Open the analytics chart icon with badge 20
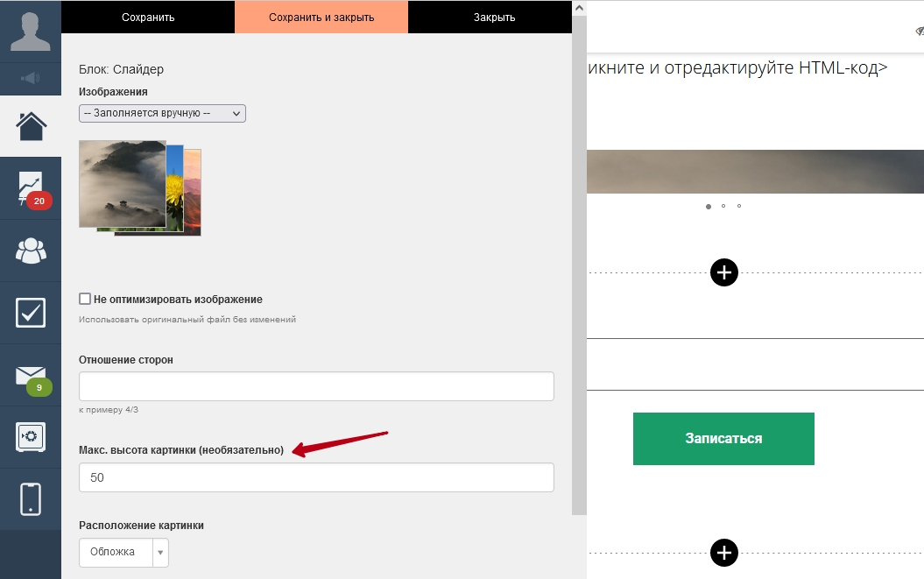Screen dimensions: 924x579 coord(30,188)
